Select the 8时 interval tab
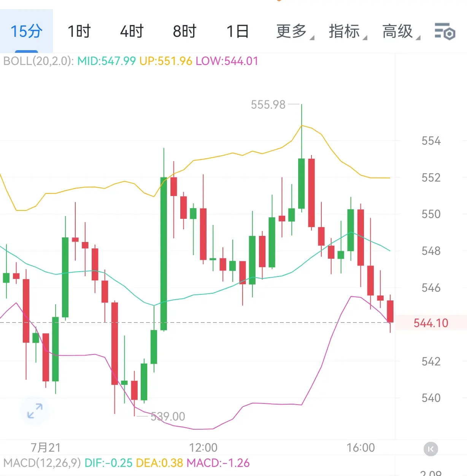This screenshot has height=476, width=467. 185,31
